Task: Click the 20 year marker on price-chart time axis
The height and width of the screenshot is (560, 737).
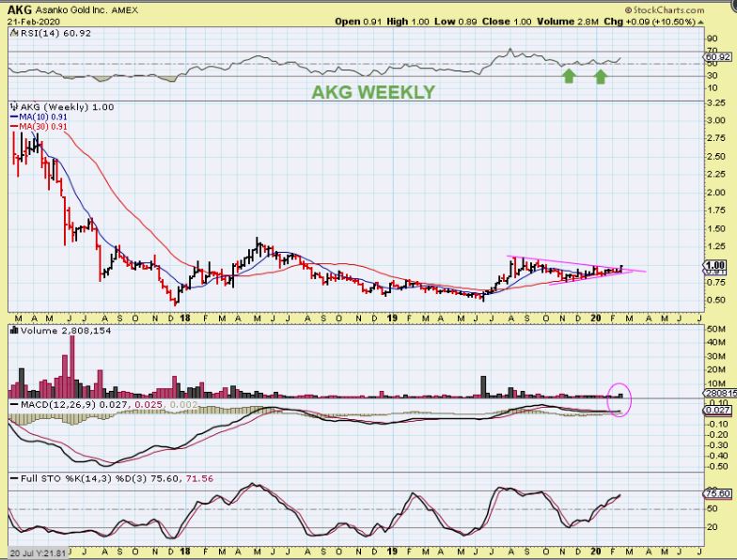Action: pyautogui.click(x=596, y=318)
